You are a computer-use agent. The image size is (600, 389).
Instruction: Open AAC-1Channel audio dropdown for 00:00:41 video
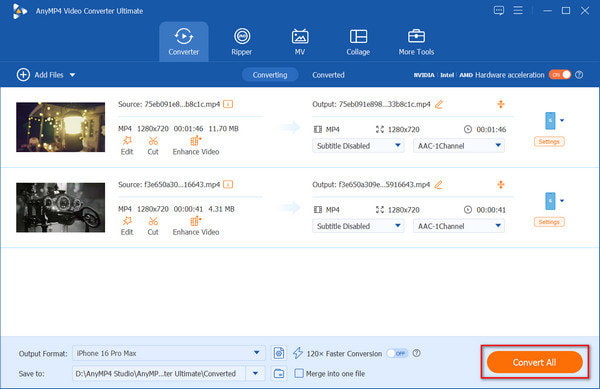(459, 226)
